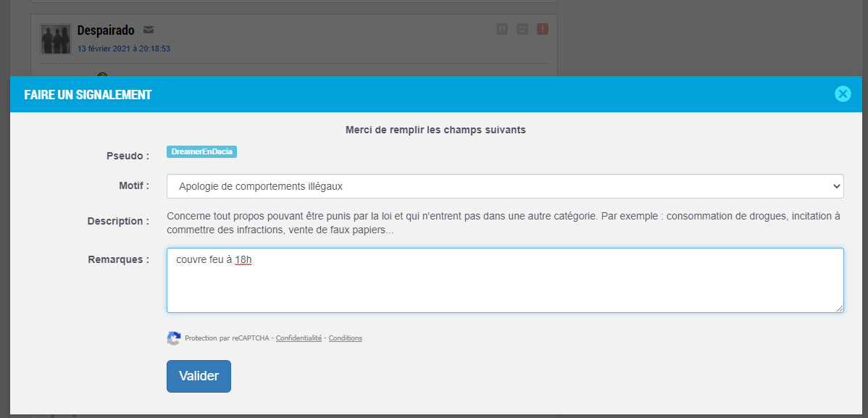Open the Motif dropdown
This screenshot has height=418, width=868.
click(x=505, y=187)
